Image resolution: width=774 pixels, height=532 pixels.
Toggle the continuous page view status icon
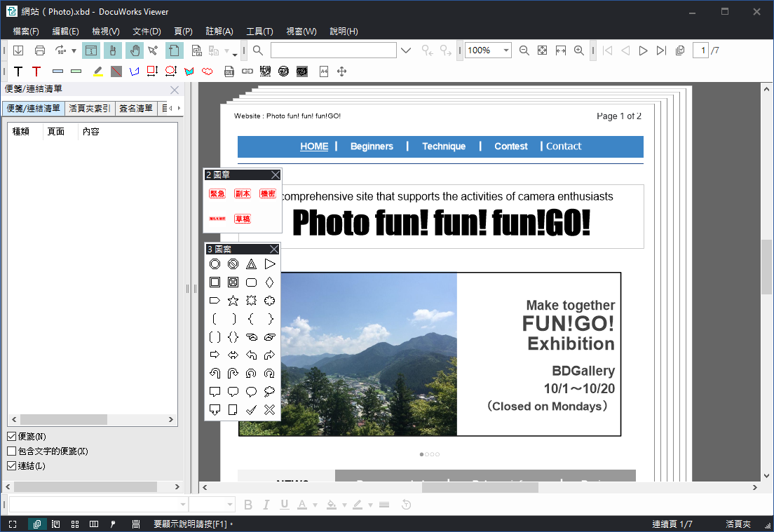click(37, 524)
